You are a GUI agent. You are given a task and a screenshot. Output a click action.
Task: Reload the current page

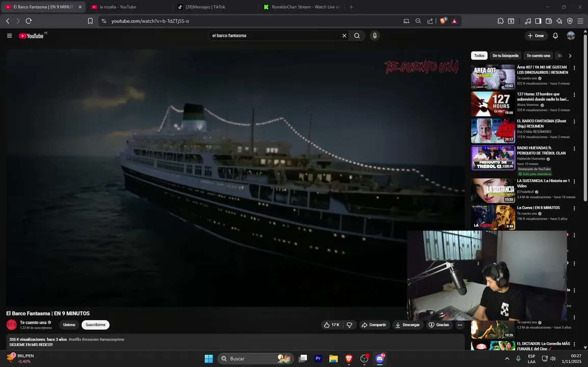click(29, 21)
